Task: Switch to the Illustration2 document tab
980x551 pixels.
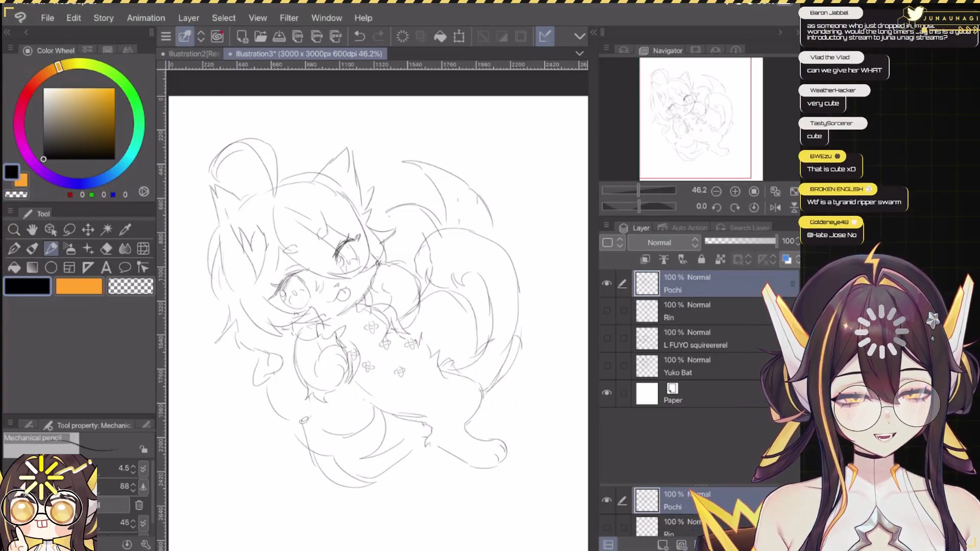Action: tap(192, 54)
